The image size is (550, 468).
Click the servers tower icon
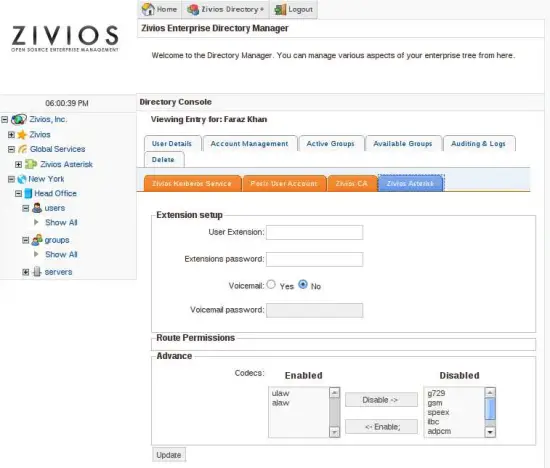click(37, 272)
